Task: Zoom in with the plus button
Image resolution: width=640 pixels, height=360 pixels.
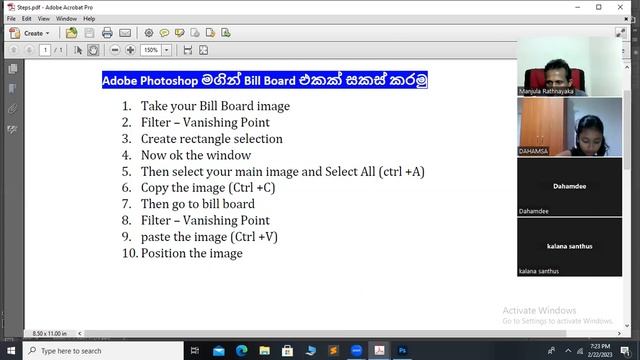Action: 130,50
